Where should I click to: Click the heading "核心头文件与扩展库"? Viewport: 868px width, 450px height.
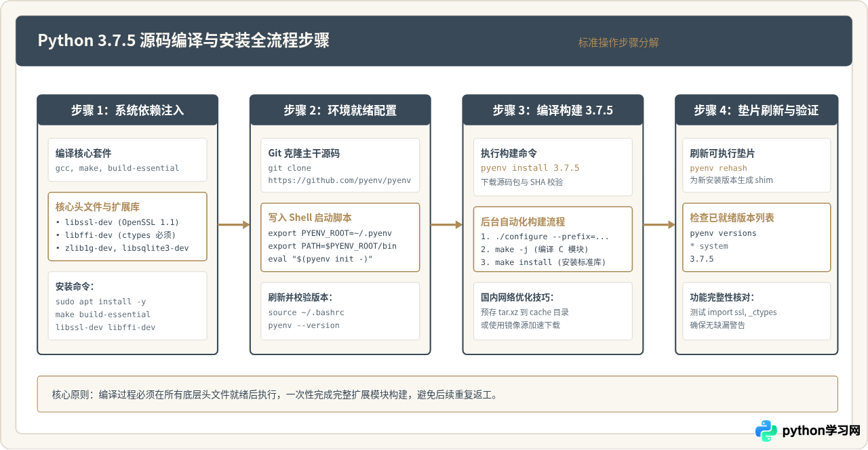[98, 207]
